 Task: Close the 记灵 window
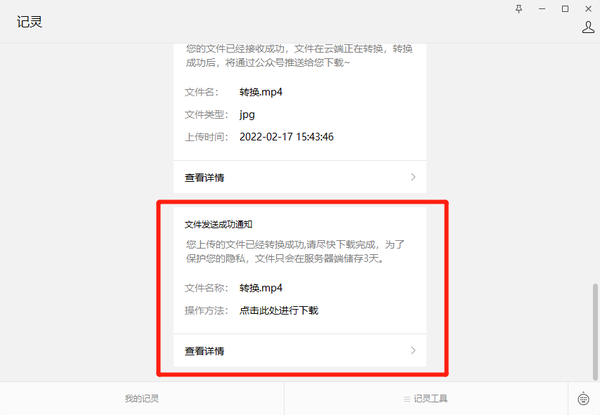click(588, 9)
